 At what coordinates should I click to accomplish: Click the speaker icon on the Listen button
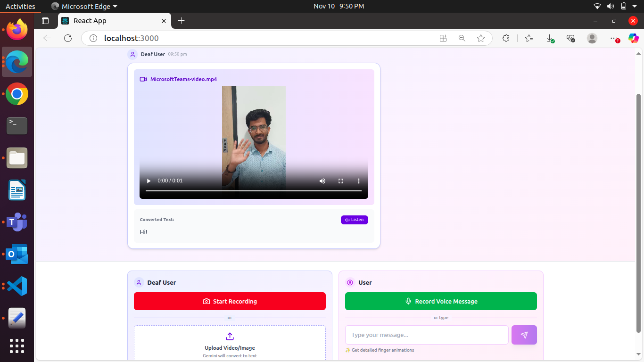347,220
